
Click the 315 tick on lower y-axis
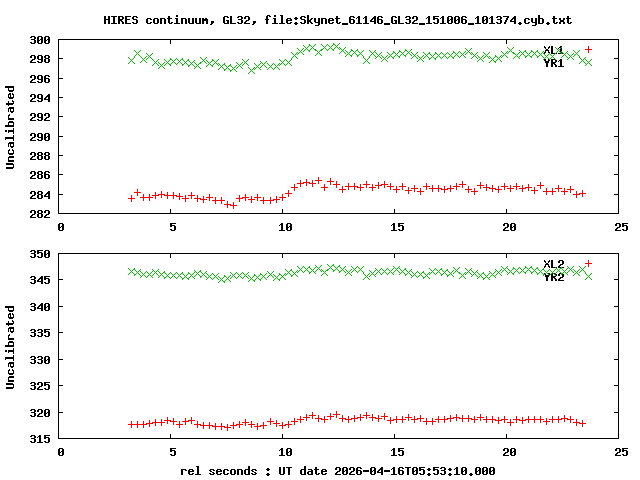40,439
